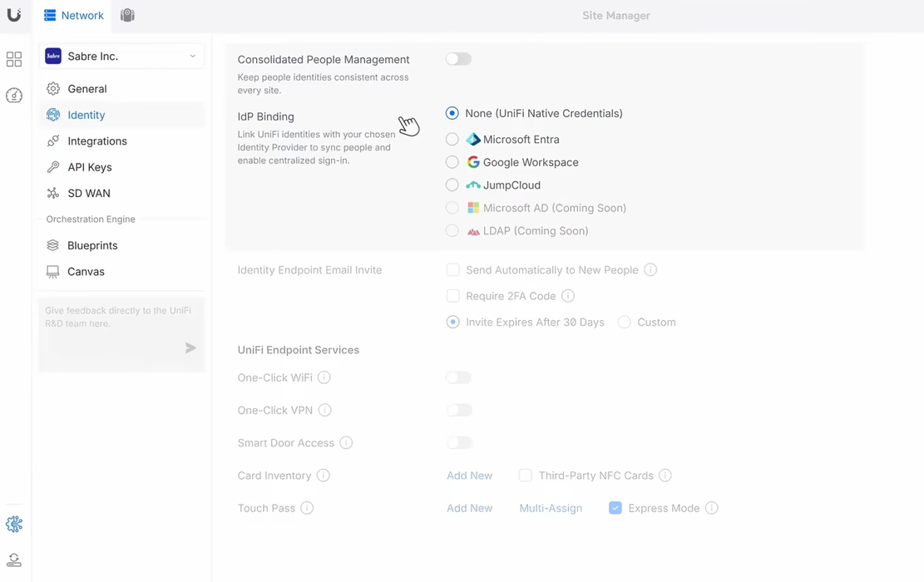The width and height of the screenshot is (924, 582).
Task: Select None (UniFi Native Credentials) radio
Action: 452,113
